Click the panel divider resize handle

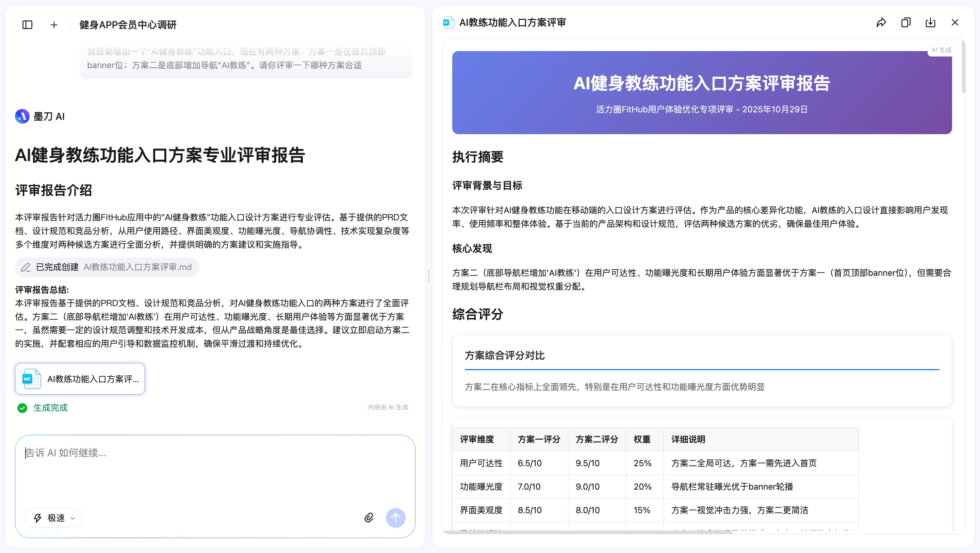point(429,276)
